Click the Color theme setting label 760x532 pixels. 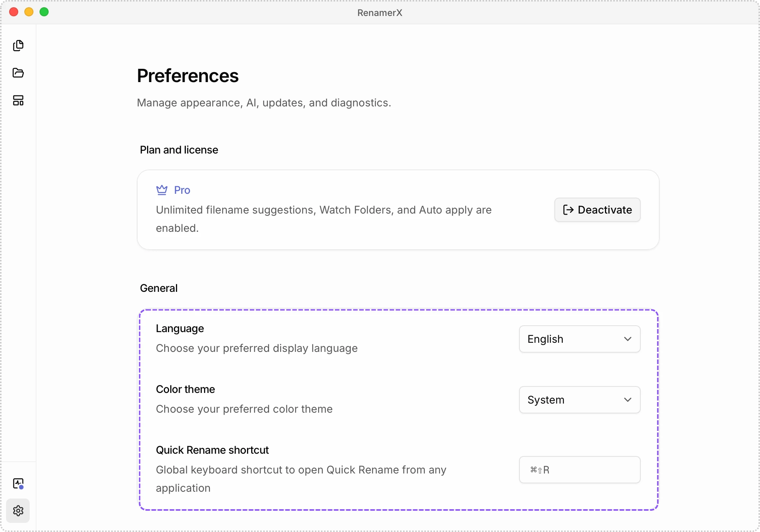tap(185, 389)
